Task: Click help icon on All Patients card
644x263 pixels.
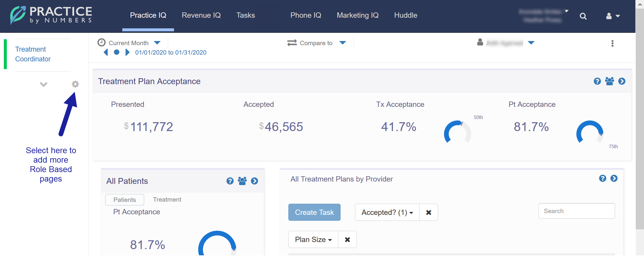Action: [230, 181]
